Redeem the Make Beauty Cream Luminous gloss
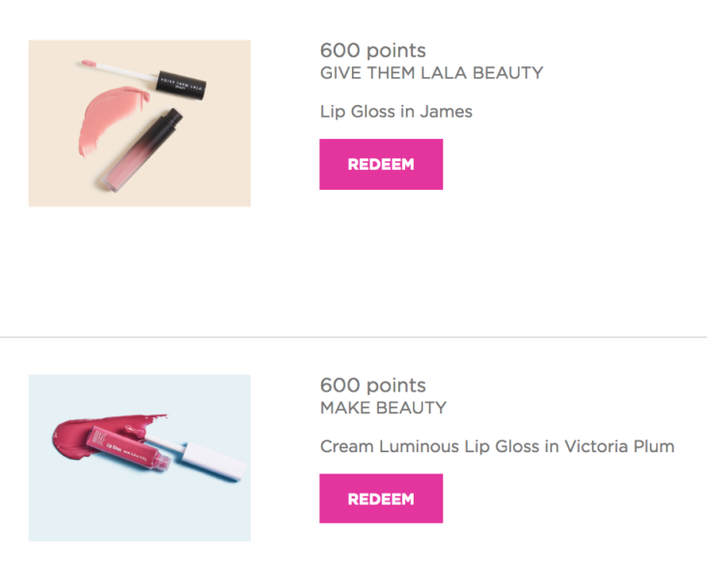 381,498
